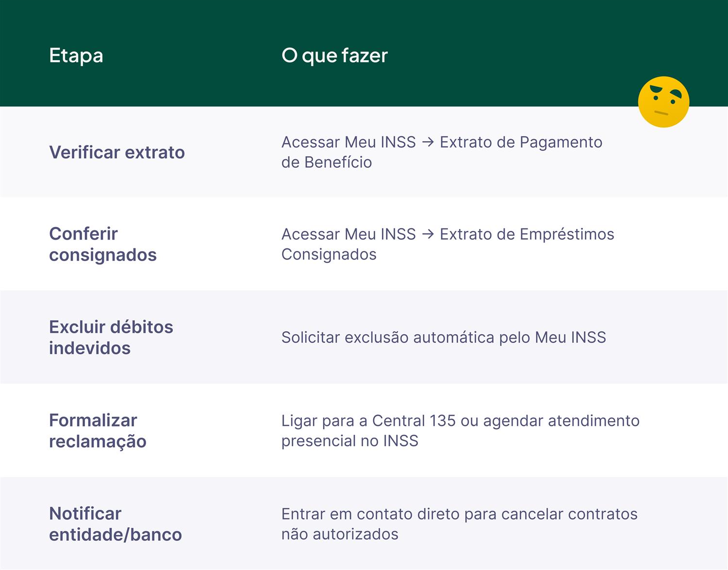This screenshot has height=570, width=728.
Task: Click the Verificar extrato step label
Action: (x=117, y=152)
